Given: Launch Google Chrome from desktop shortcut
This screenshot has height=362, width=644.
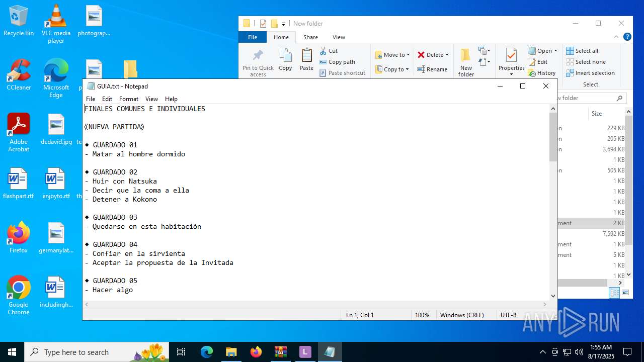Looking at the screenshot, I should click(x=19, y=295).
